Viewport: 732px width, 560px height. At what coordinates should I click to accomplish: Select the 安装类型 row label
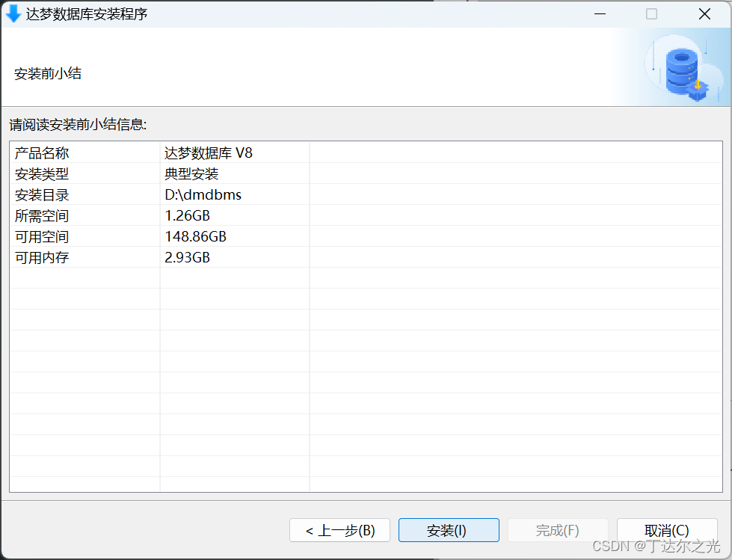[x=42, y=174]
